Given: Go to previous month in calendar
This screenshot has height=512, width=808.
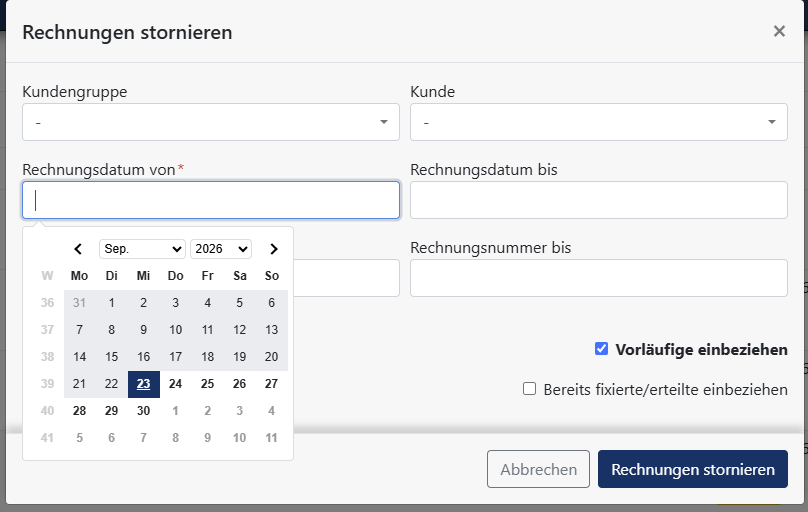Looking at the screenshot, I should [x=78, y=249].
